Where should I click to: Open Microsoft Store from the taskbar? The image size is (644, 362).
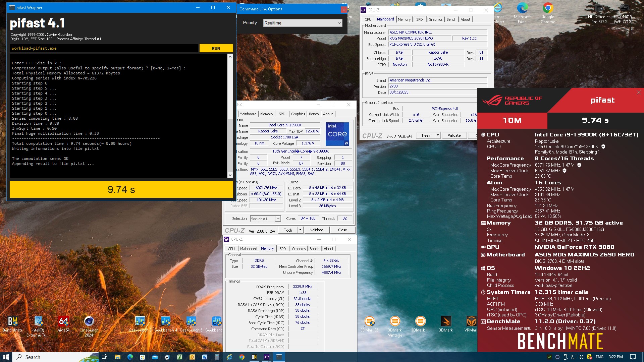tap(142, 357)
